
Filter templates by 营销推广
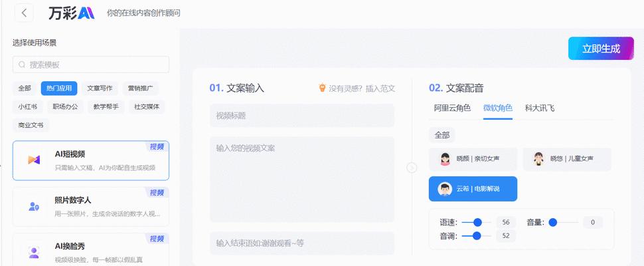(141, 88)
